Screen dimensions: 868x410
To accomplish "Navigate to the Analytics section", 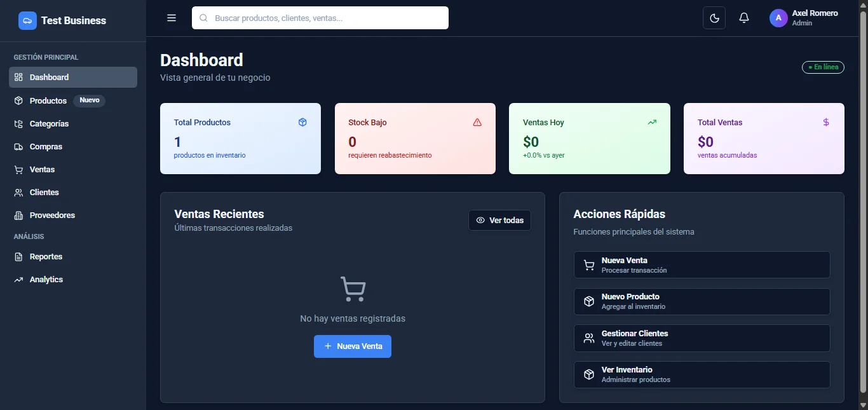I will [x=46, y=280].
